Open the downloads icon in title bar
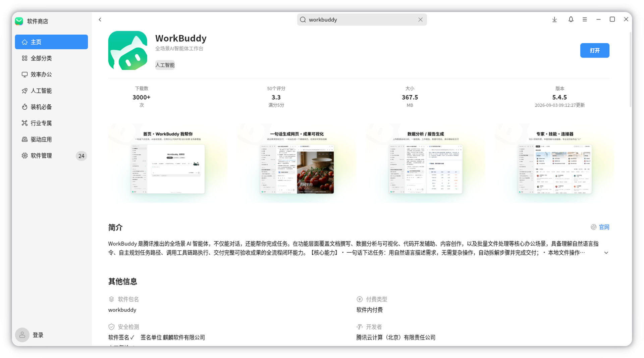Image resolution: width=644 pixels, height=358 pixels. coord(554,19)
